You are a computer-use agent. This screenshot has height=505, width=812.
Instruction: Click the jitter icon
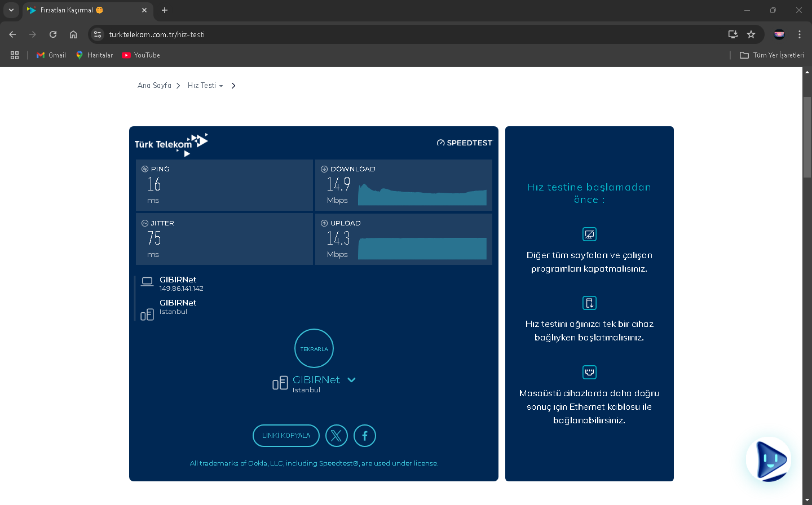pyautogui.click(x=145, y=223)
